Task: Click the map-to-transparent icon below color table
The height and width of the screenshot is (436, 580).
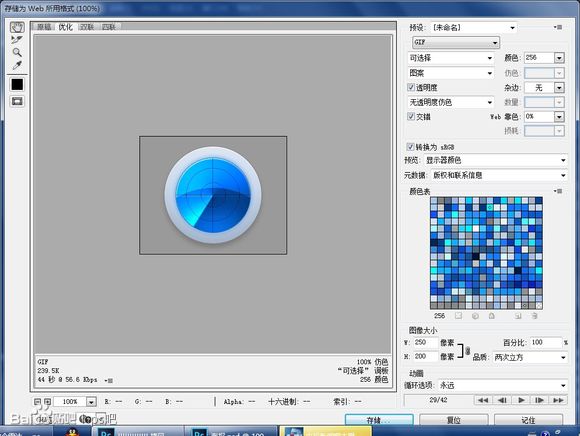Action: 459,316
